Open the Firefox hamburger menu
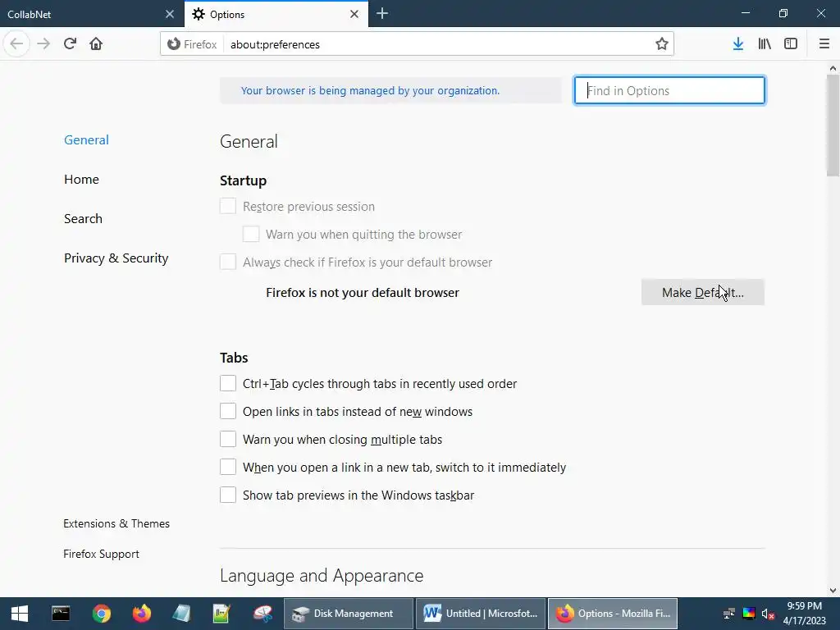The image size is (840, 630). [x=824, y=43]
